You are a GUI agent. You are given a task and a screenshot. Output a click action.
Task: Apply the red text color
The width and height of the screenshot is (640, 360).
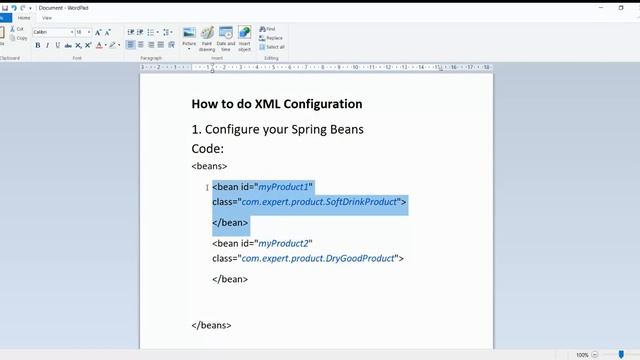tap(99, 45)
